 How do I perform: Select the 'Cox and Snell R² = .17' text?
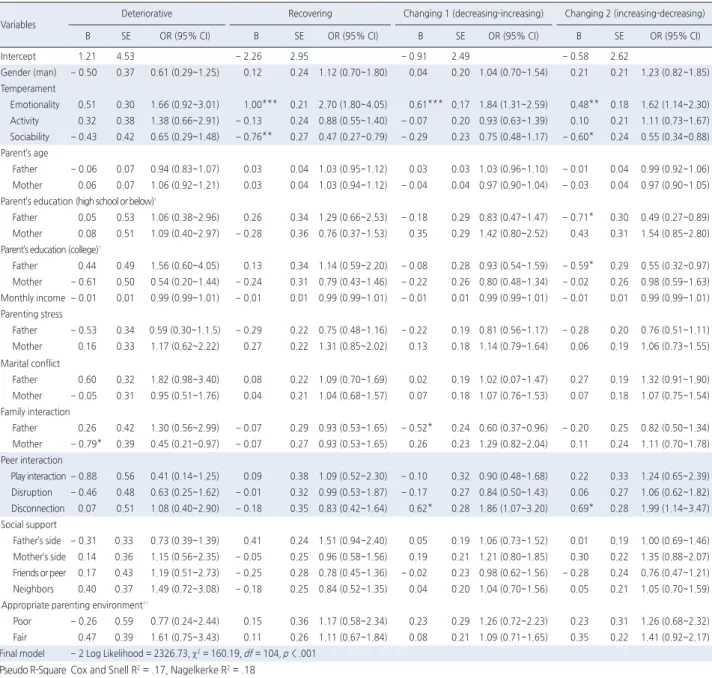[x=119, y=670]
